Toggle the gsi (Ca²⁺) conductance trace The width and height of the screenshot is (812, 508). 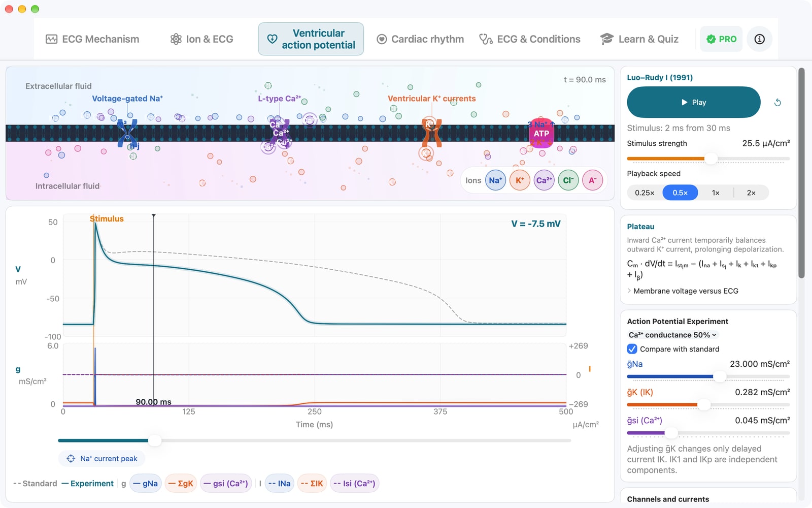point(226,484)
